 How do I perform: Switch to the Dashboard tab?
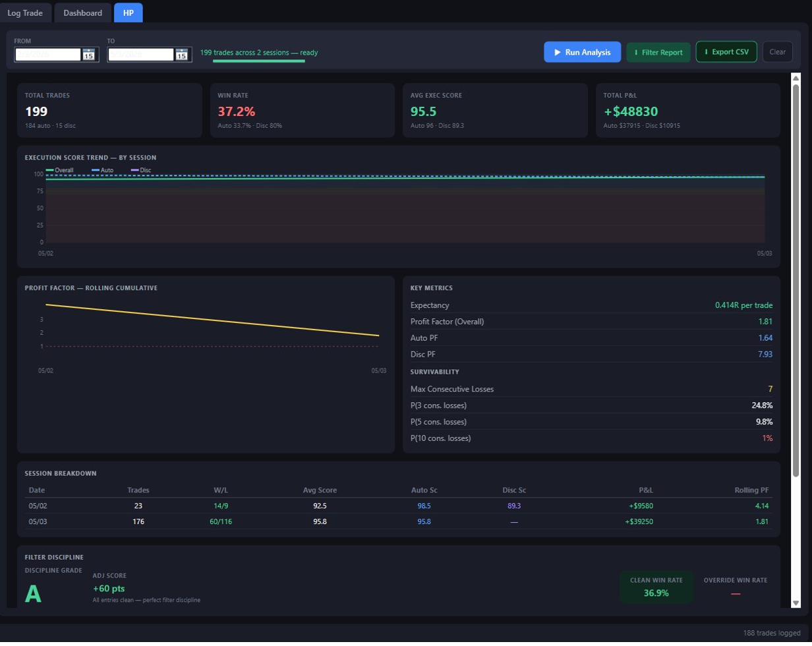click(x=82, y=13)
